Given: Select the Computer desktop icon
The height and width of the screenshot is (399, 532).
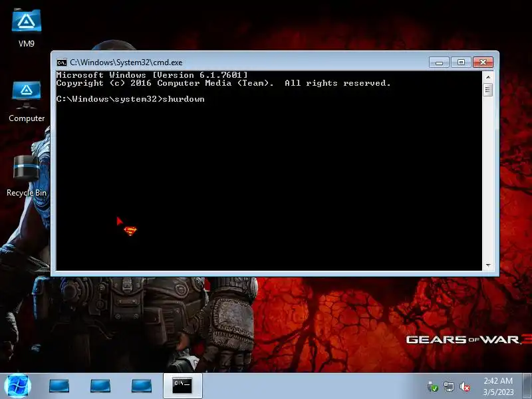Looking at the screenshot, I should pyautogui.click(x=27, y=101).
